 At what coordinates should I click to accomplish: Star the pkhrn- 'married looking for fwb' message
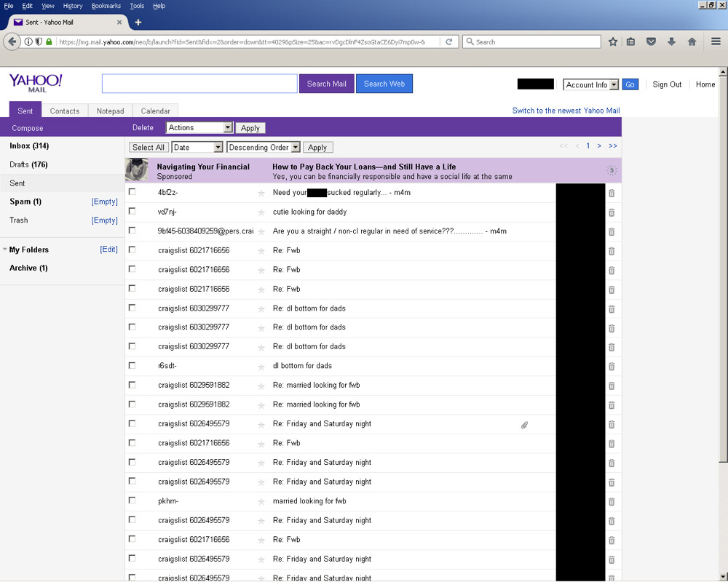coord(261,502)
